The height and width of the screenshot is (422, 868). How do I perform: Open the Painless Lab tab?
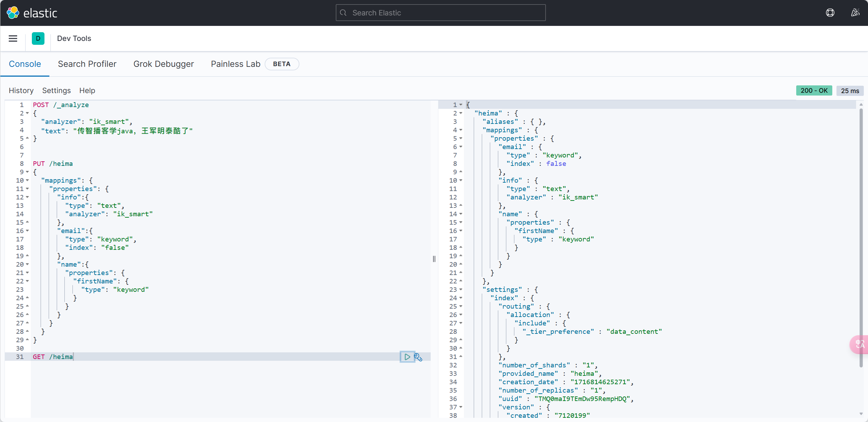[235, 64]
